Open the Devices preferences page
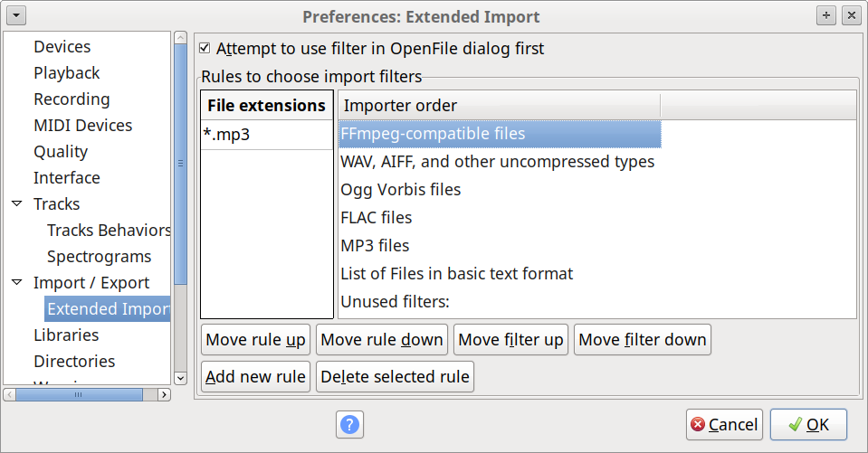This screenshot has width=868, height=453. click(x=62, y=46)
